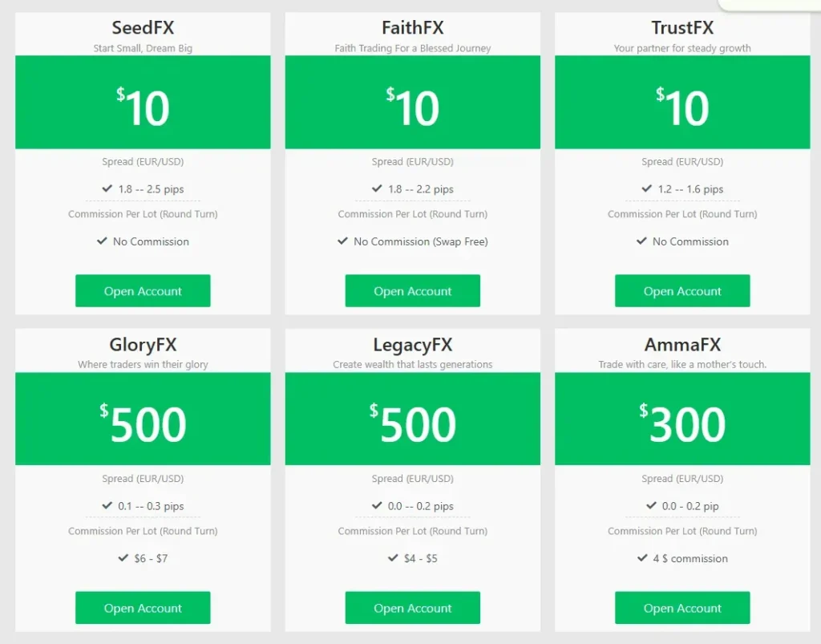Click checkmark next to No Commission (Swap Free)
Image resolution: width=821 pixels, height=644 pixels.
click(x=342, y=241)
